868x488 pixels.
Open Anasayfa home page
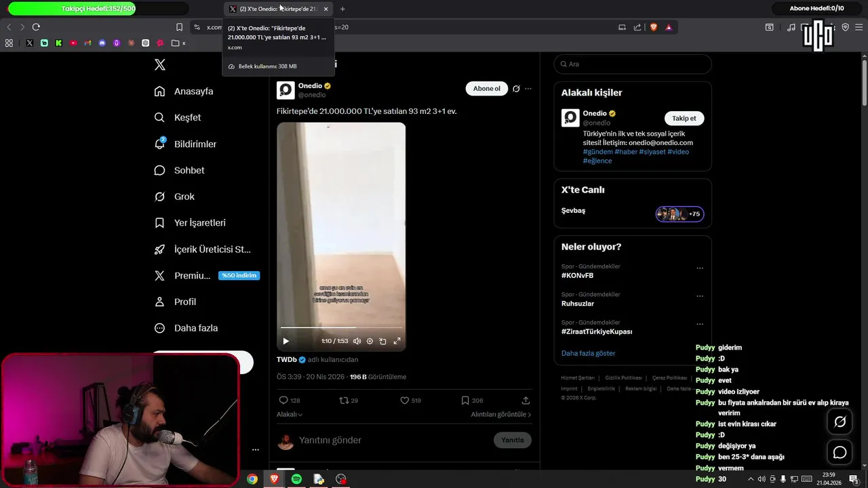point(184,91)
